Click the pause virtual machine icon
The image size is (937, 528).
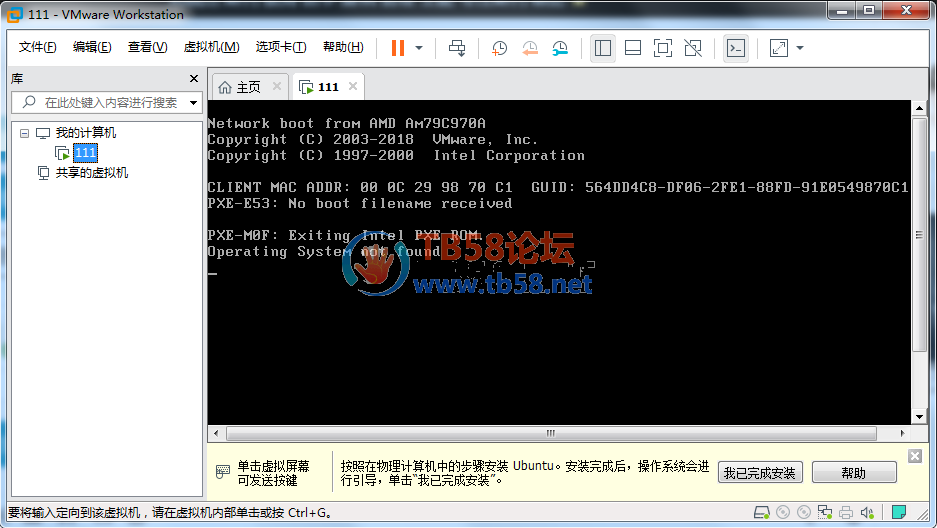pos(398,48)
